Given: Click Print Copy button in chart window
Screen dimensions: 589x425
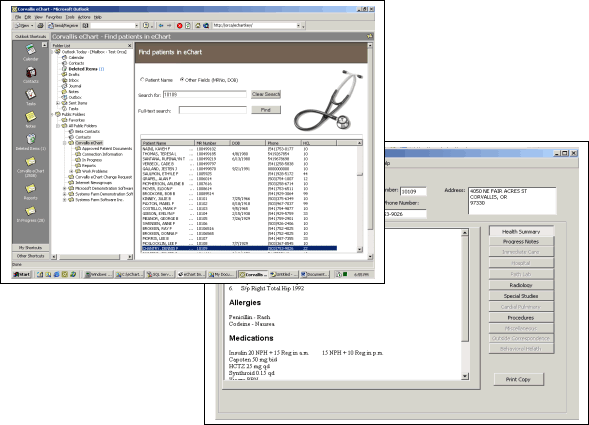Looking at the screenshot, I should coord(518,380).
